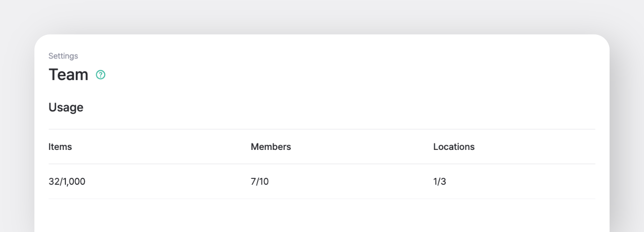Click the Members column header
Viewport: 644px width, 232px height.
coord(271,146)
